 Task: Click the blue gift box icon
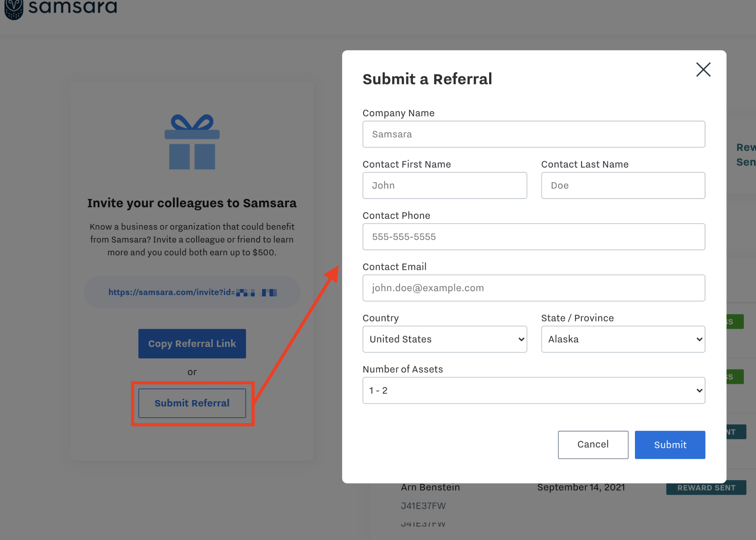192,142
